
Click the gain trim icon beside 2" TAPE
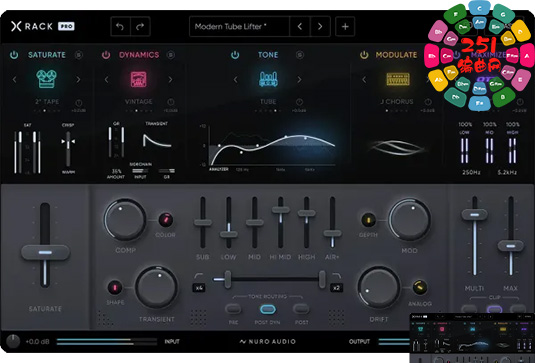tap(78, 102)
